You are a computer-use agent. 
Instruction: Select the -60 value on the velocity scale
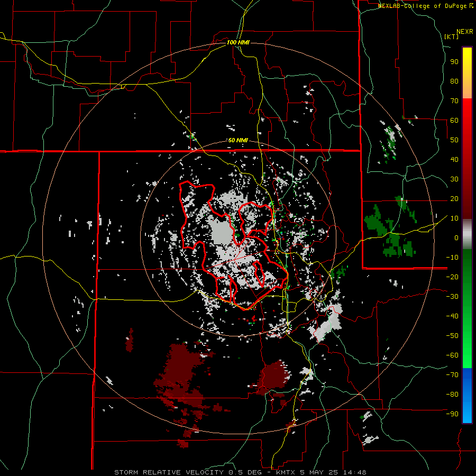(452, 355)
